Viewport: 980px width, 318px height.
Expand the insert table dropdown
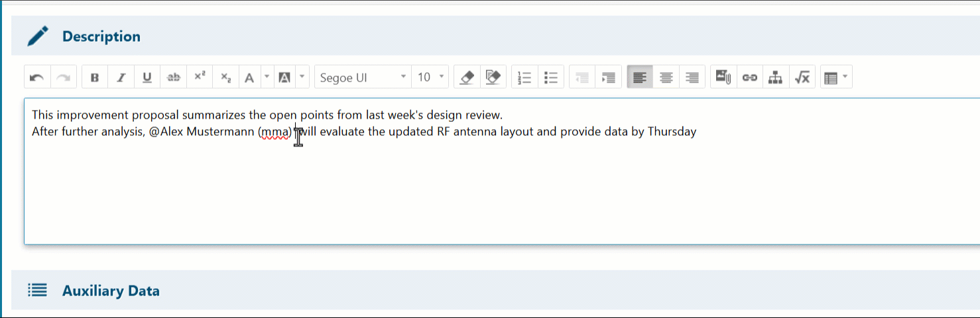[x=845, y=78]
